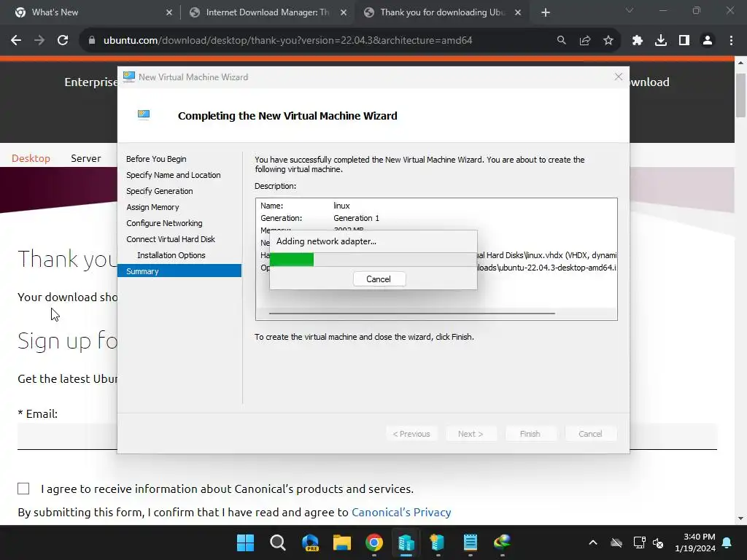Click the ubuntu.com URL address field
The width and height of the screenshot is (747, 560).
click(x=287, y=41)
